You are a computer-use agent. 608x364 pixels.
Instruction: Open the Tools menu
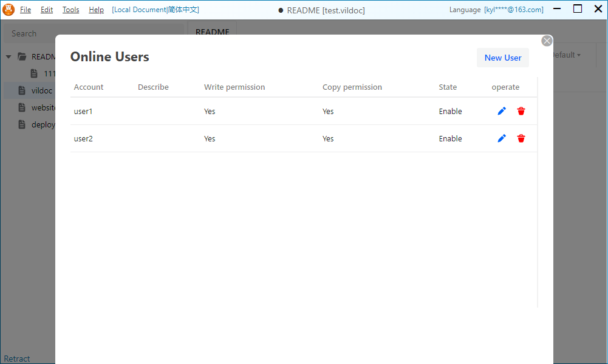70,10
